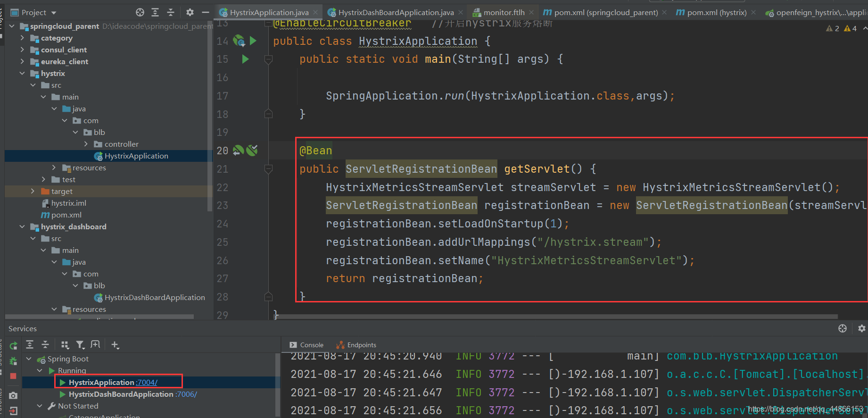
Task: Collapse Spring Boot node in Services
Action: 29,359
